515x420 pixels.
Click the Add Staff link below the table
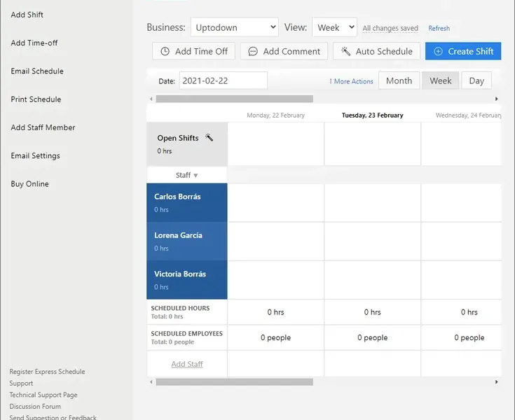pyautogui.click(x=187, y=364)
